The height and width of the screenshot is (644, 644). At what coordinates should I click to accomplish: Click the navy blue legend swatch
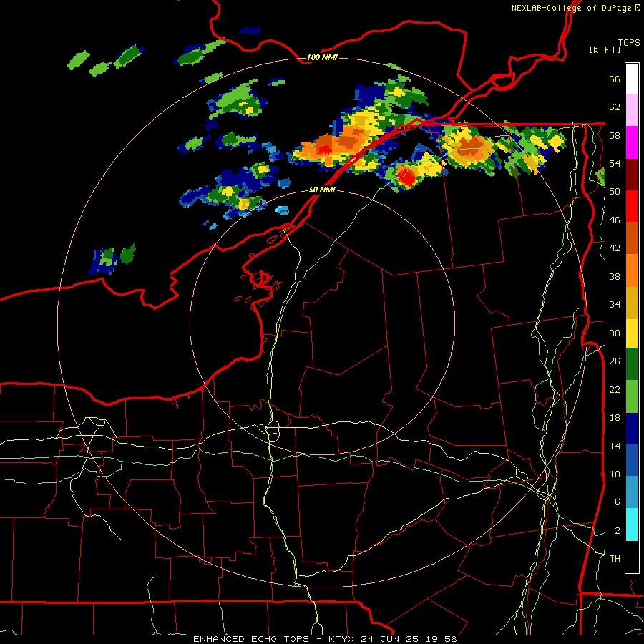632,429
